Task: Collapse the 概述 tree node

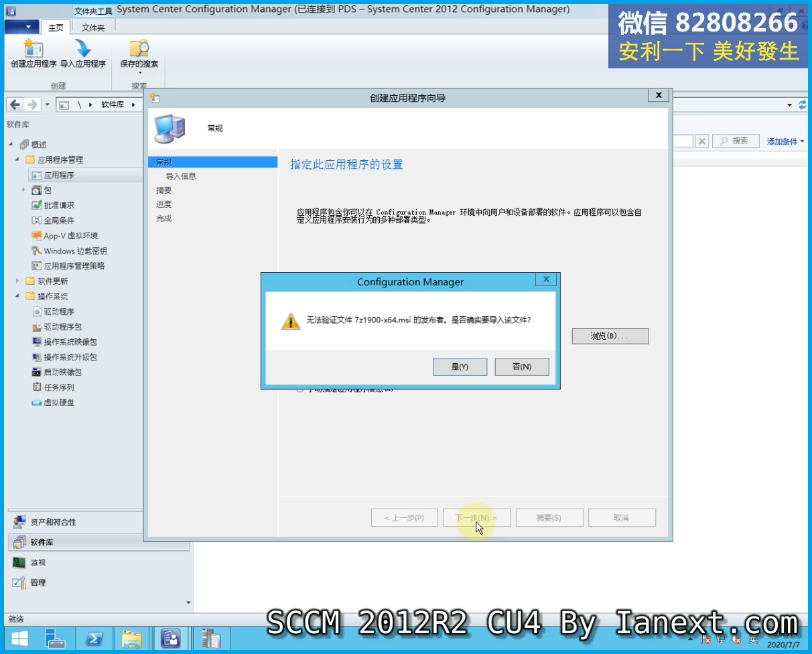Action: pos(11,145)
